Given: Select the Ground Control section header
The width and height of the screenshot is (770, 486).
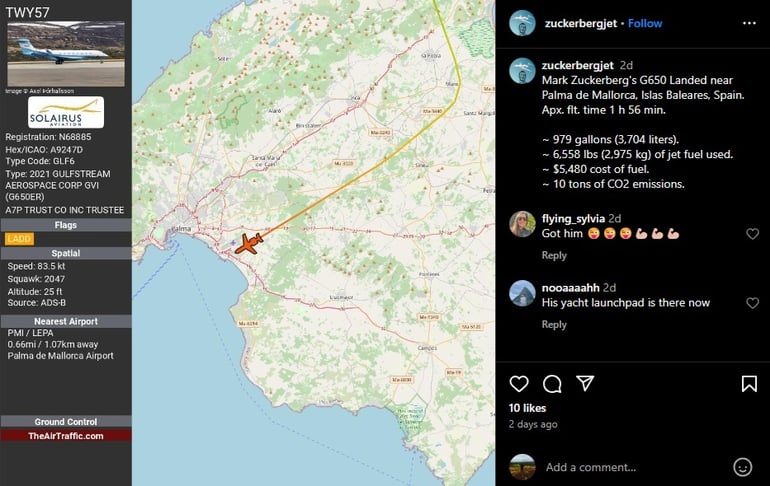Looking at the screenshot, I should (66, 422).
